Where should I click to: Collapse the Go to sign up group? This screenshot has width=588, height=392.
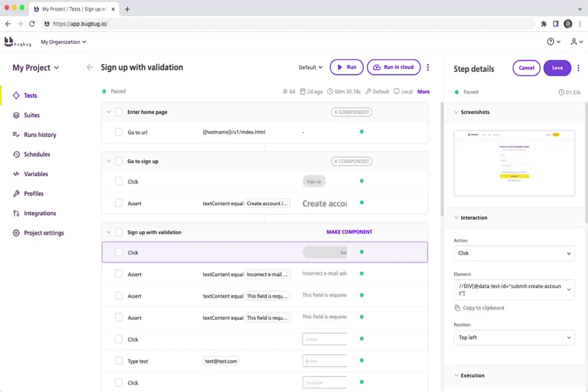tap(108, 161)
